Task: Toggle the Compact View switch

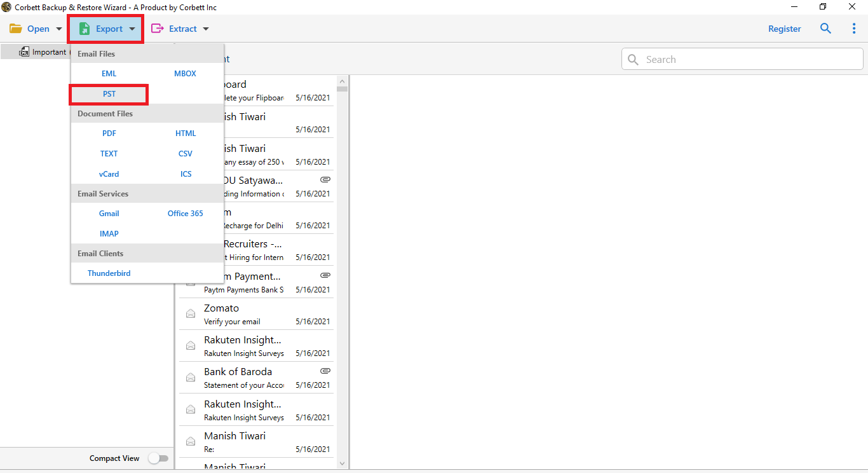Action: (x=158, y=458)
